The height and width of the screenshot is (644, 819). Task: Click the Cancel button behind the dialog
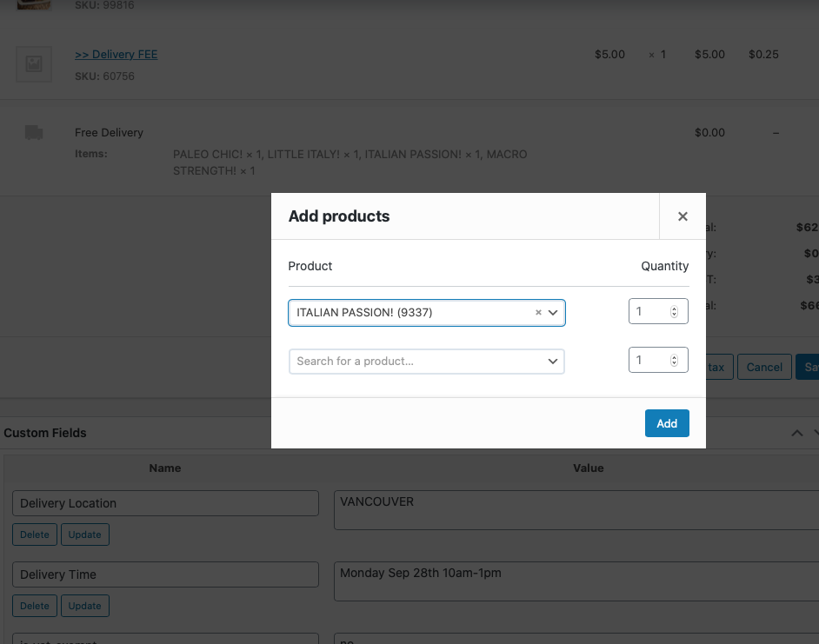pos(764,367)
